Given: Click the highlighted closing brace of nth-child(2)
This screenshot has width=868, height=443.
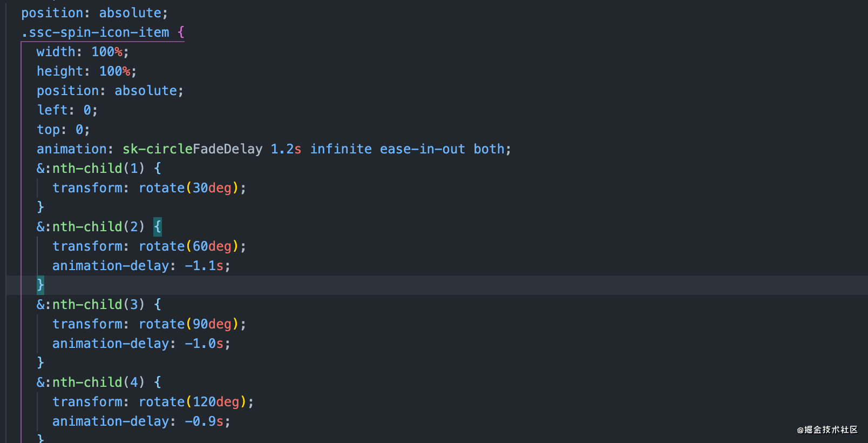Looking at the screenshot, I should pyautogui.click(x=40, y=285).
